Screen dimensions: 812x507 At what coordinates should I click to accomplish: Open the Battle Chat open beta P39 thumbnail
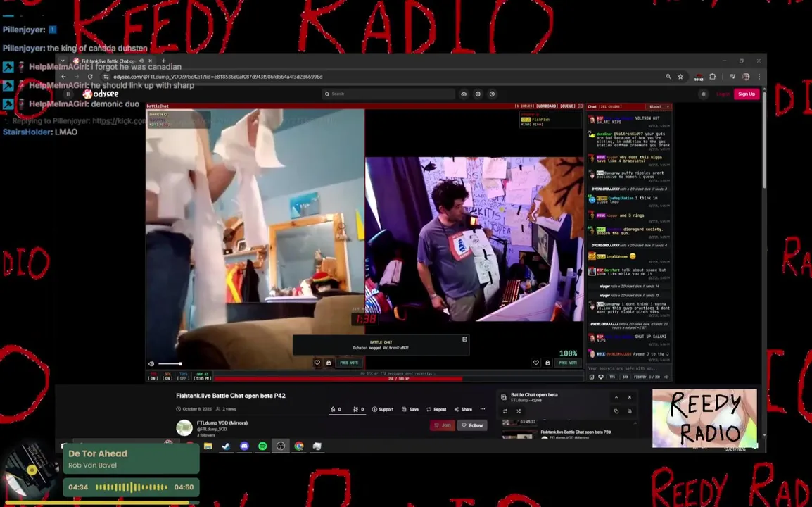click(x=520, y=436)
